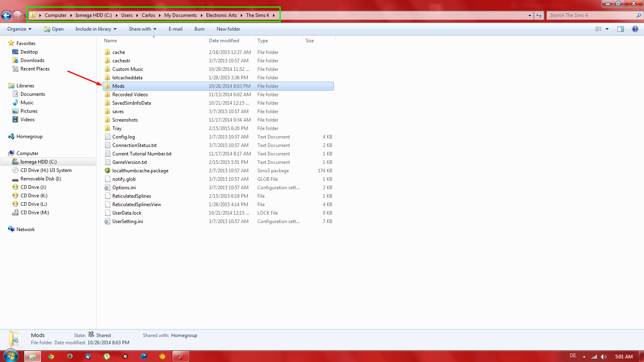Click the Forward navigation arrow
This screenshot has height=362, width=644.
click(x=17, y=15)
